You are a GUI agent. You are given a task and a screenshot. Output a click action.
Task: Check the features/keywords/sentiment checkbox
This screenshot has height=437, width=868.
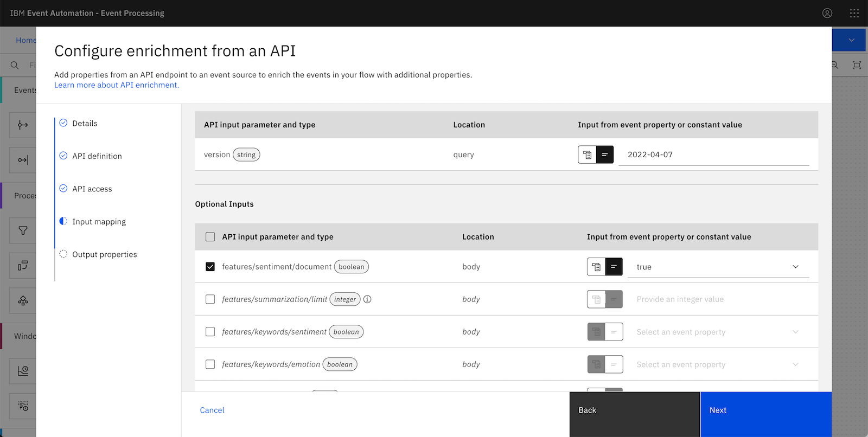click(210, 332)
